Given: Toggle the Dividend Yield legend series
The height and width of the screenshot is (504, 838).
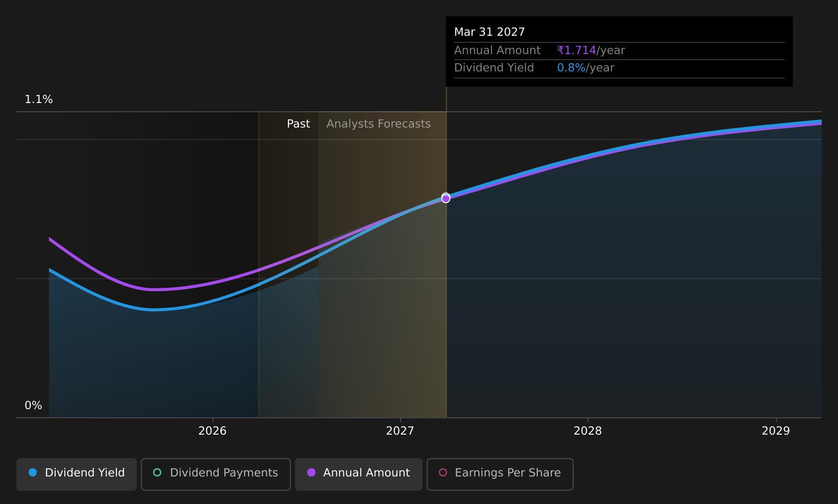Looking at the screenshot, I should 77,474.
